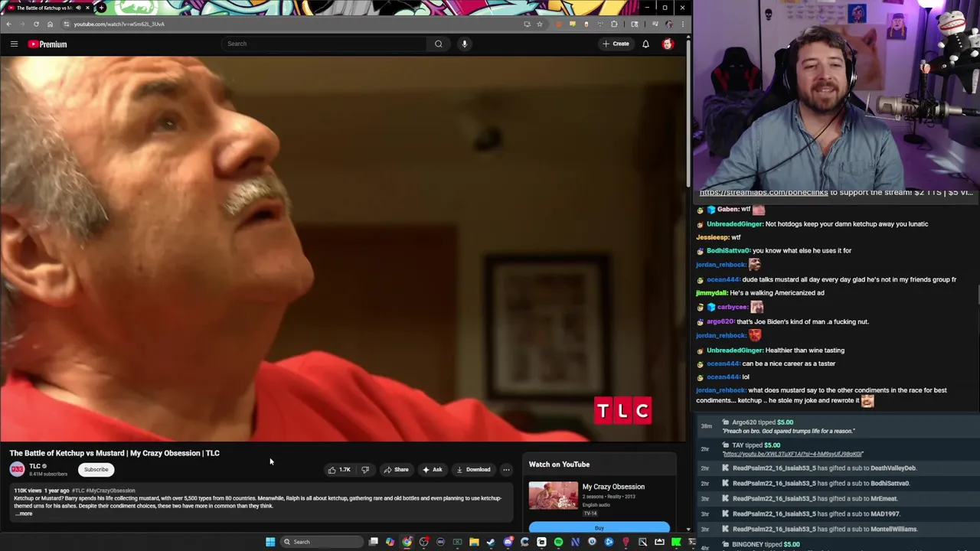Click chat username argo620
The image size is (980, 551).
720,322
